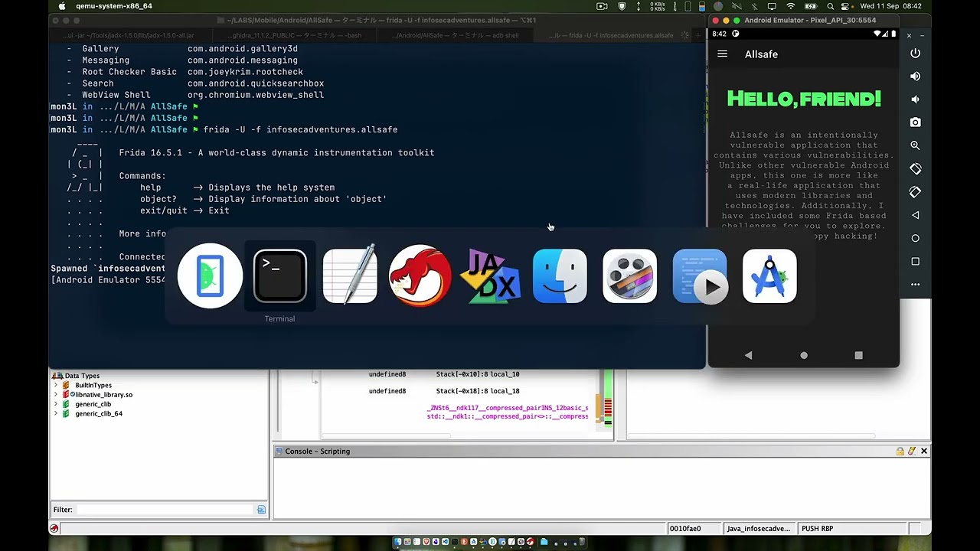
Task: Rotate the emulator left
Action: tap(915, 169)
